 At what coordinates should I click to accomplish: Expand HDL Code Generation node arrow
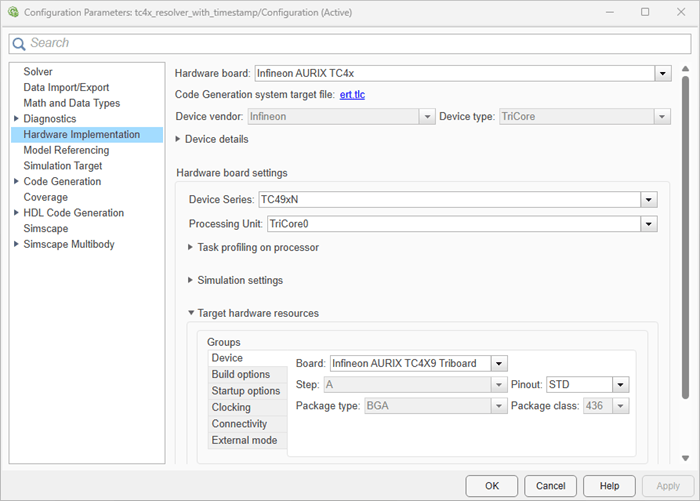coord(16,213)
